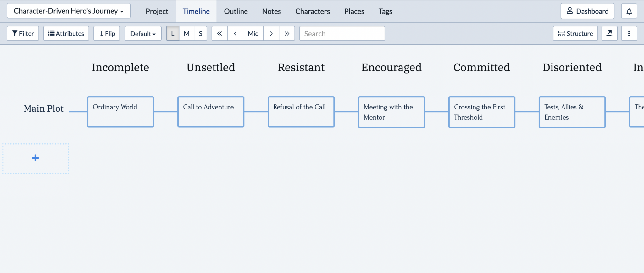This screenshot has height=273, width=644.
Task: Jump to Mid of timeline
Action: pyautogui.click(x=253, y=33)
